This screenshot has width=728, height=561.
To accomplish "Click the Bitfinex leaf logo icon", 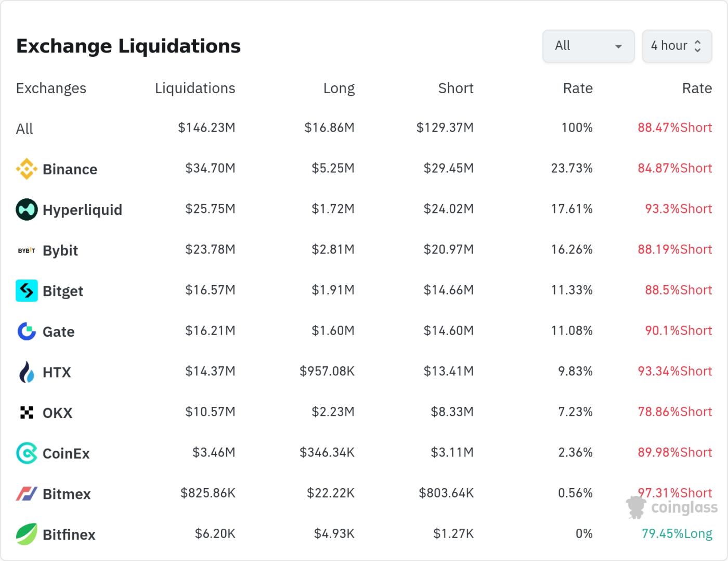I will 27,534.
